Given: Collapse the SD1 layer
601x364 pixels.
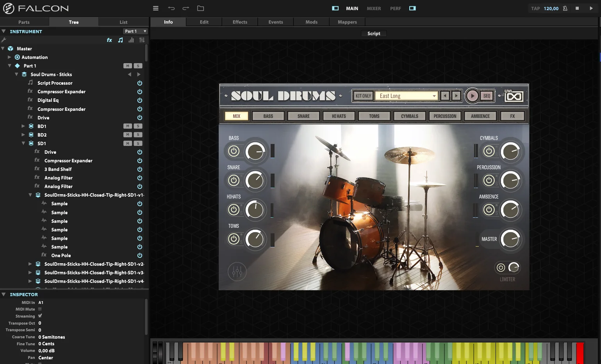Looking at the screenshot, I should (23, 143).
